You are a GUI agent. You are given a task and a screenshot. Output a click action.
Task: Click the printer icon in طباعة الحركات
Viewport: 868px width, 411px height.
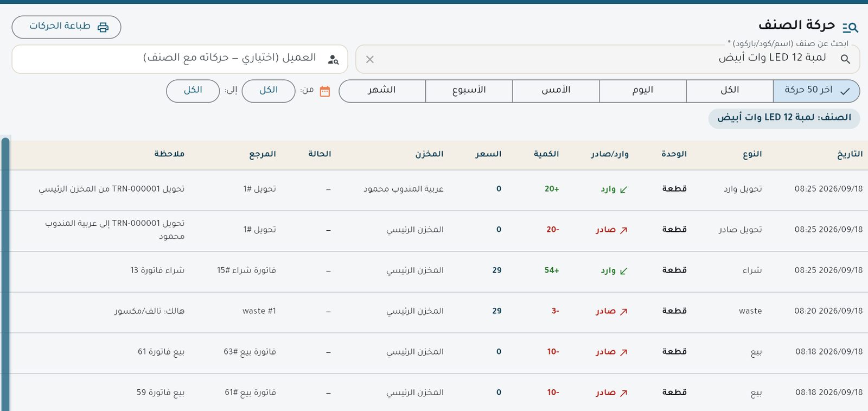click(x=103, y=27)
